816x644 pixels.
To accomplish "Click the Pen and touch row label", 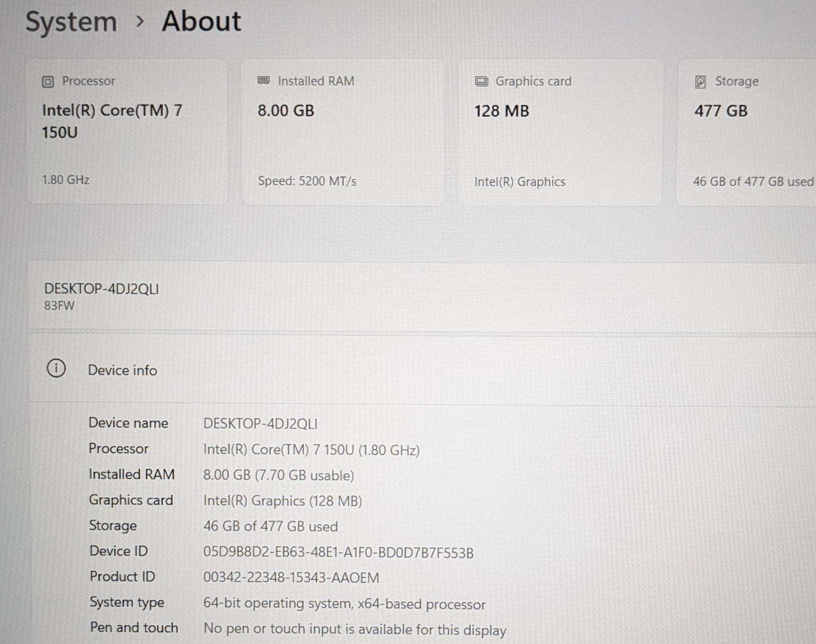I will pyautogui.click(x=134, y=628).
